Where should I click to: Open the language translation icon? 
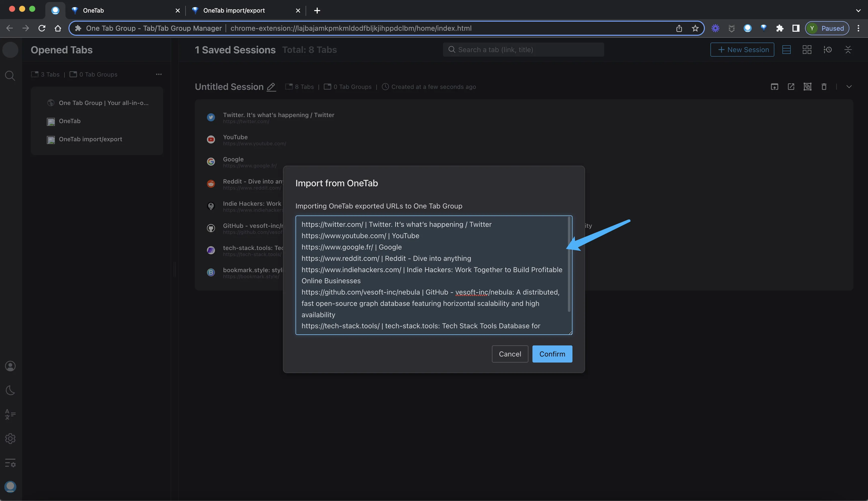(x=10, y=414)
